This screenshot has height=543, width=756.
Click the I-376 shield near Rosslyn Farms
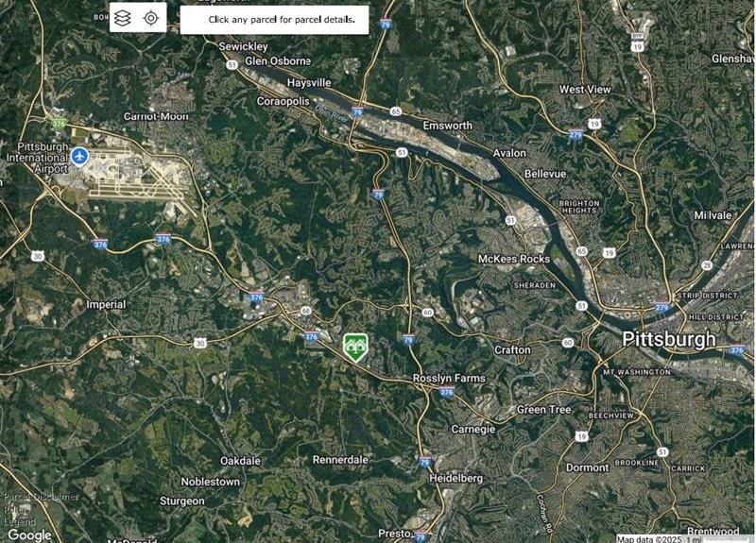[x=446, y=392]
